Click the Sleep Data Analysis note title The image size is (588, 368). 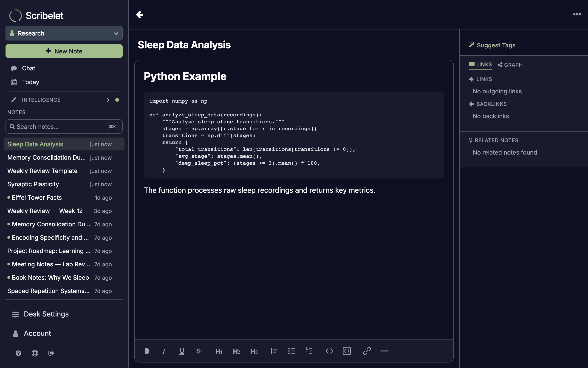click(x=184, y=45)
